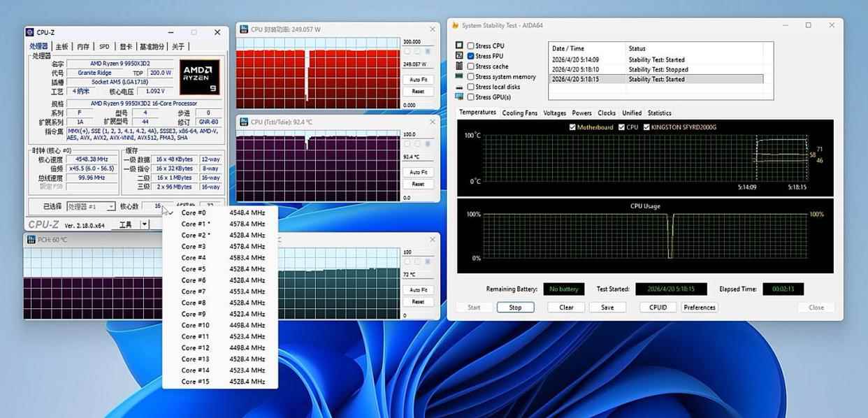Click the monitor icon beside Stress GPU(s)

click(x=459, y=97)
